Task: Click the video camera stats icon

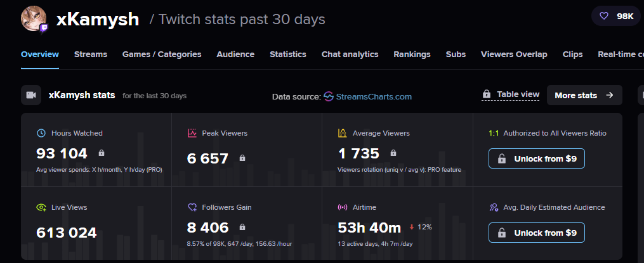Action: 30,95
